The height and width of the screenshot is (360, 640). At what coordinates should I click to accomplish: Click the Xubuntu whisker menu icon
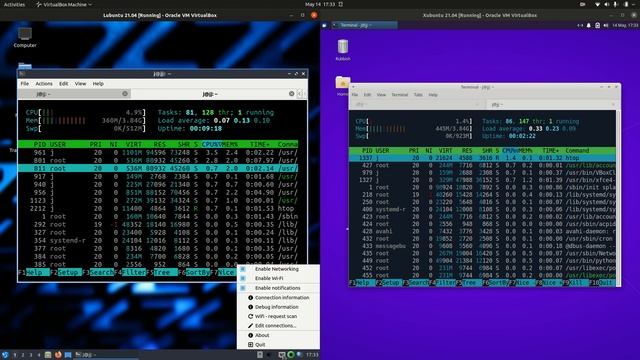(324, 25)
